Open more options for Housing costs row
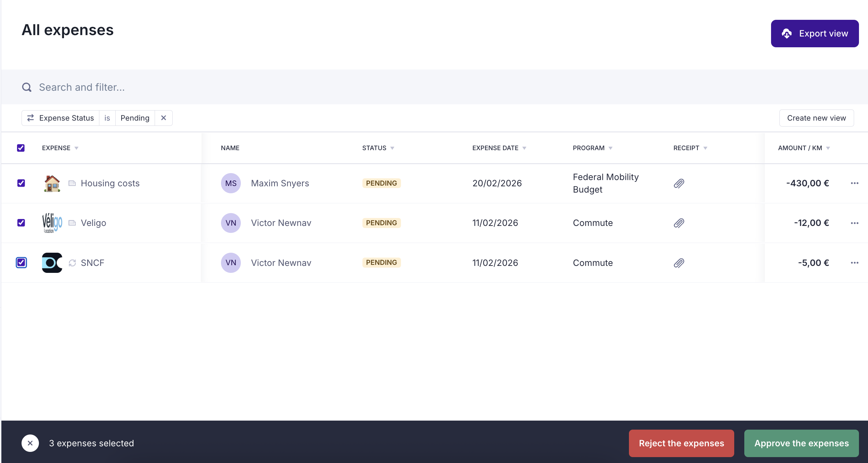Screen dimensions: 868x463 click(x=854, y=183)
